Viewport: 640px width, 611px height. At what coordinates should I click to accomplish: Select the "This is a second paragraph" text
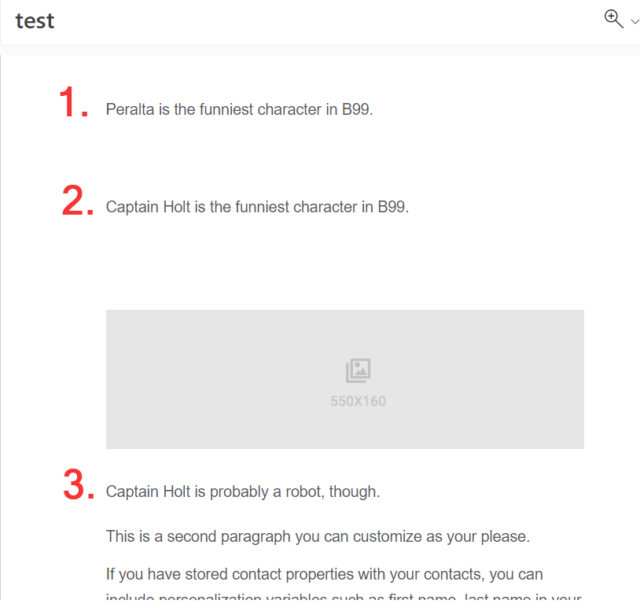pyautogui.click(x=317, y=537)
